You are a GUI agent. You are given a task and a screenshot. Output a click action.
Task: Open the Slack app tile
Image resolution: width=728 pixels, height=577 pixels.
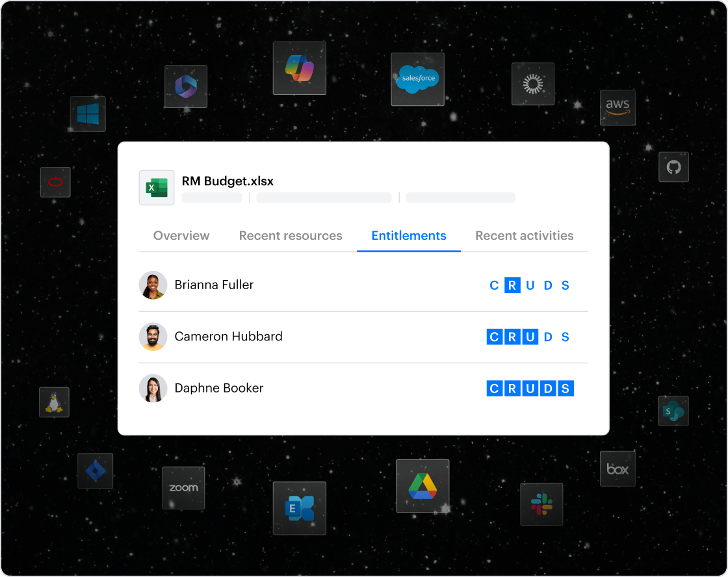click(x=541, y=504)
